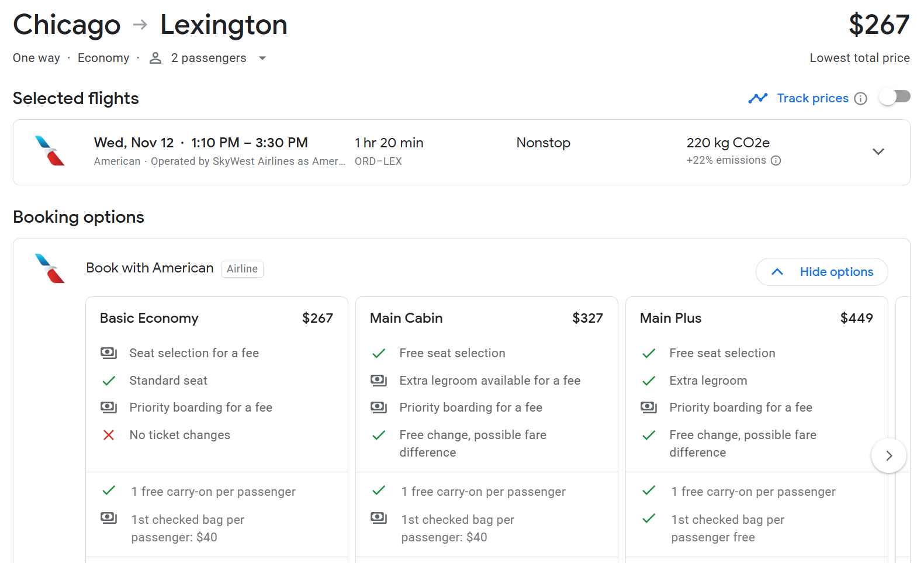The height and width of the screenshot is (563, 924).
Task: Click fee icon for Basic Economy priority boarding
Action: click(109, 407)
